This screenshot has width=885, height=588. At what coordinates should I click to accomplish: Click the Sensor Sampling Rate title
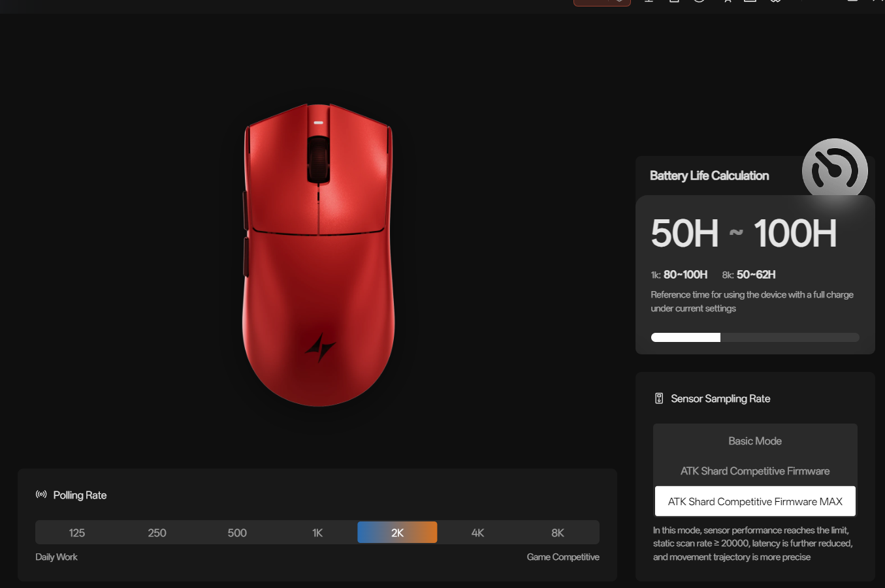pyautogui.click(x=720, y=399)
